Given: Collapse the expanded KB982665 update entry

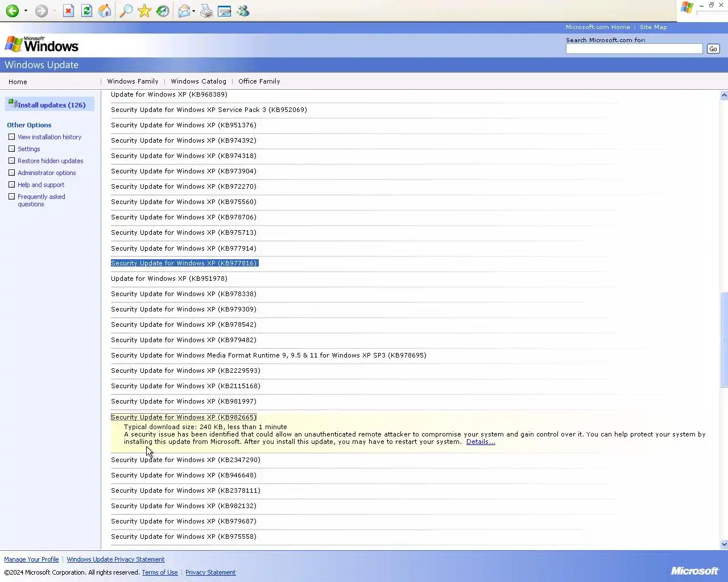Looking at the screenshot, I should (x=184, y=417).
